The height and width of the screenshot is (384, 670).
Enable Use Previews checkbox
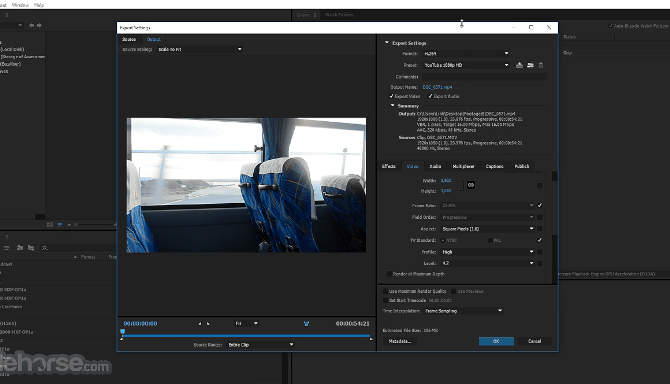[454, 291]
